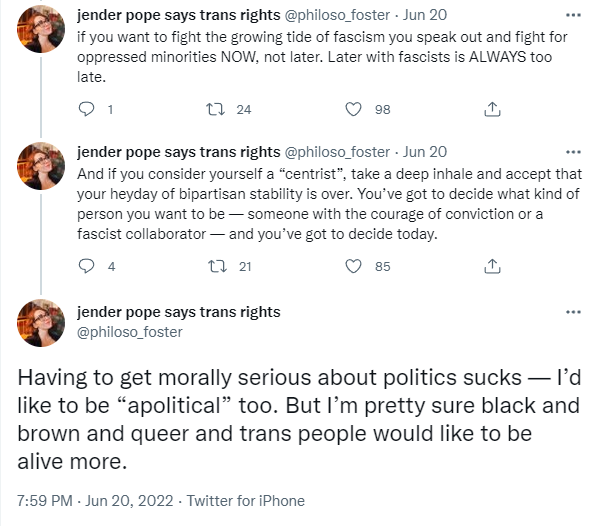Open the 7:59 PM Jun 20, 2022 timestamp

95,500
